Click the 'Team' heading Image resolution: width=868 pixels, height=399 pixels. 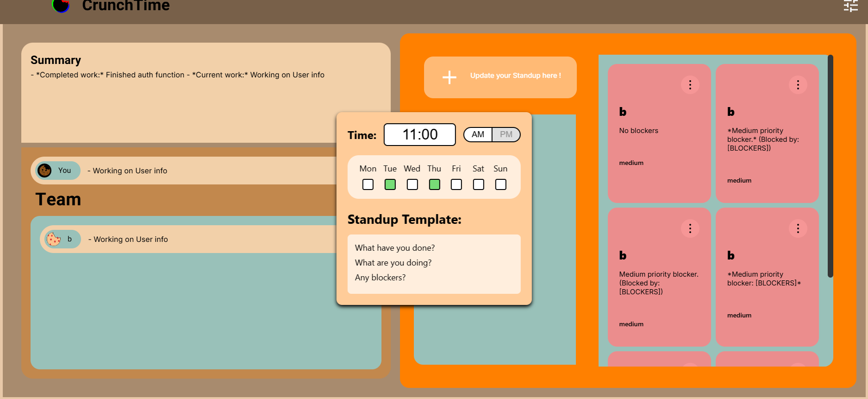point(58,199)
